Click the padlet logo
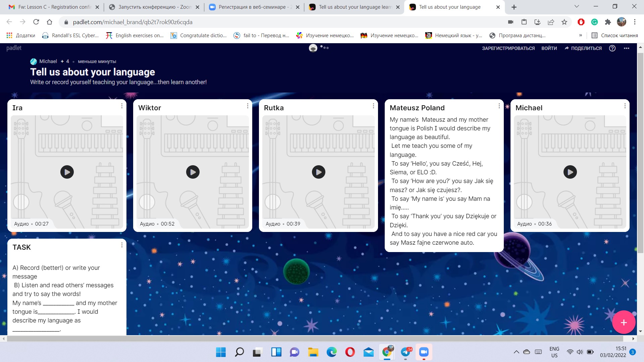This screenshot has height=362, width=644. click(14, 48)
